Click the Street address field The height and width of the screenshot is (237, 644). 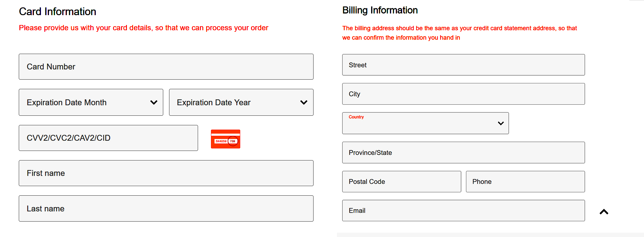(x=464, y=65)
